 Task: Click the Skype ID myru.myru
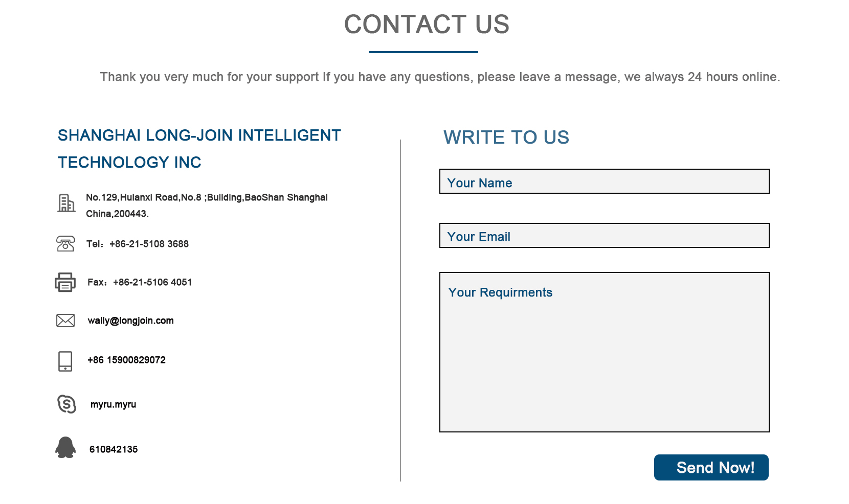coord(113,404)
